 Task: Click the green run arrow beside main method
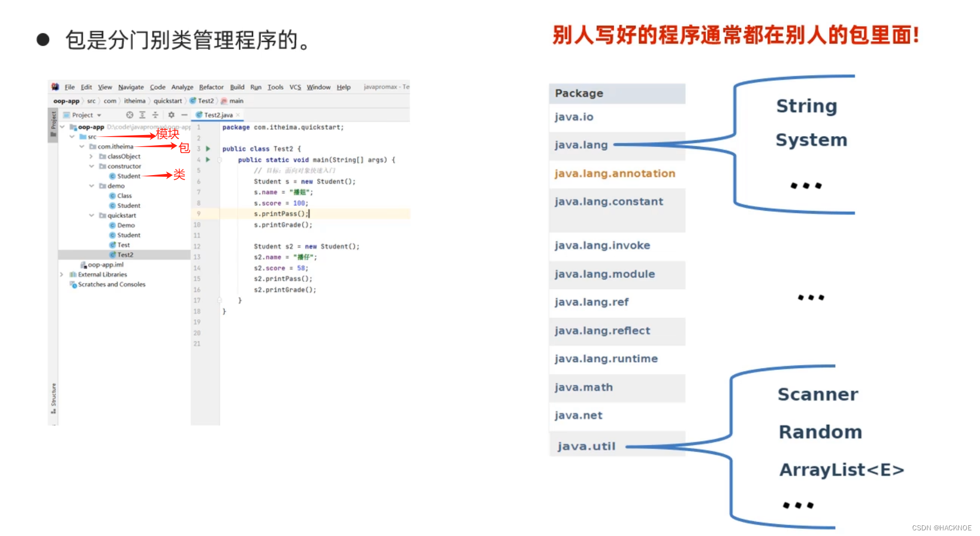tap(208, 160)
